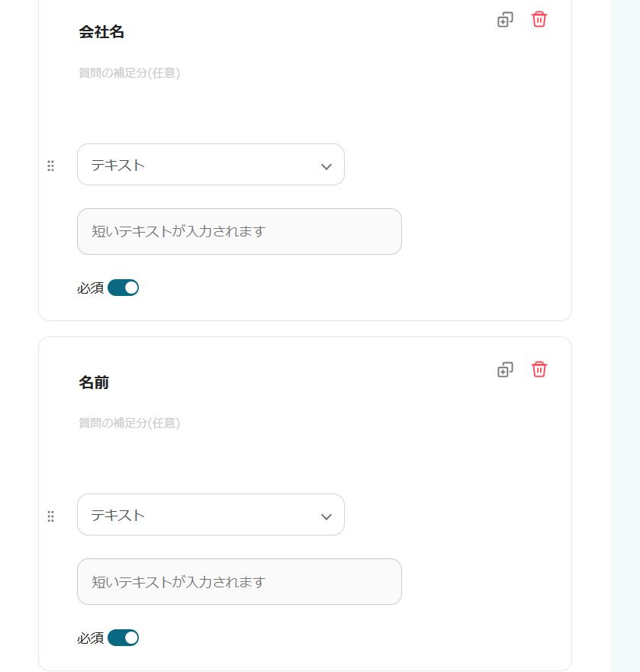Click the chevron arrow in 会社名 type selector
640x672 pixels.
[326, 166]
